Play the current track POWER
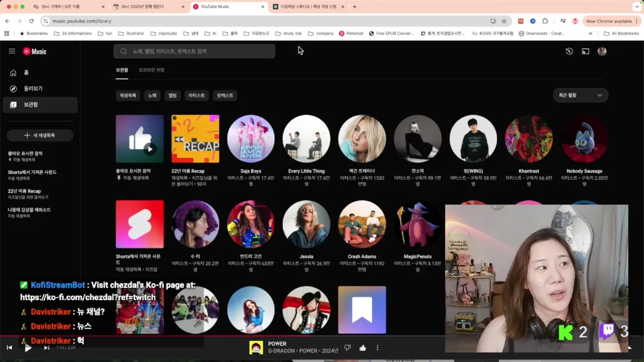Screen dimensions: 644x362 pyautogui.click(x=28, y=347)
